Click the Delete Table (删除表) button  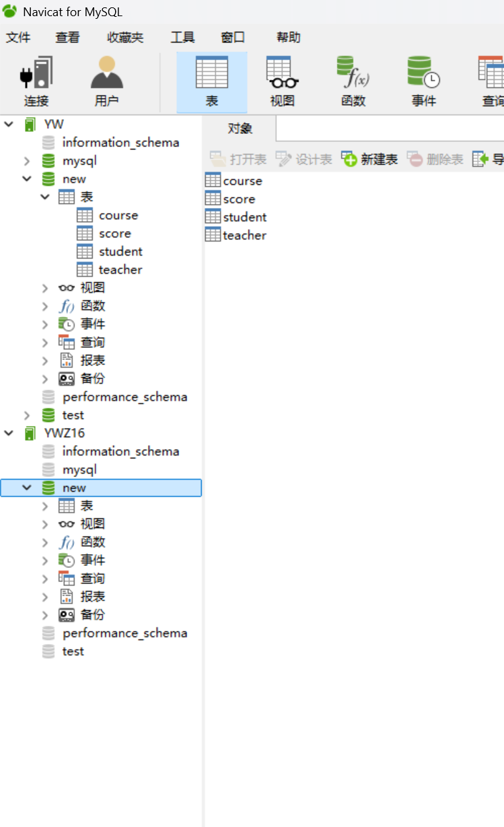click(x=435, y=159)
